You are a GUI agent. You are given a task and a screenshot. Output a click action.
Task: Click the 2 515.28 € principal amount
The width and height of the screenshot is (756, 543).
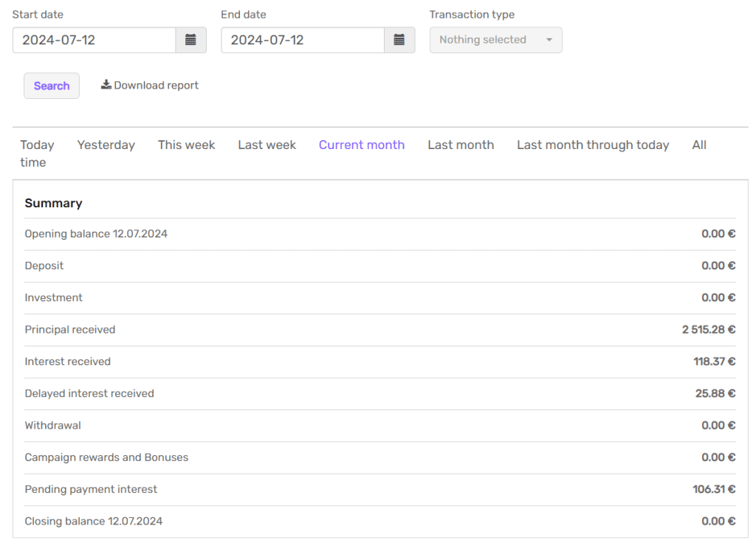709,330
